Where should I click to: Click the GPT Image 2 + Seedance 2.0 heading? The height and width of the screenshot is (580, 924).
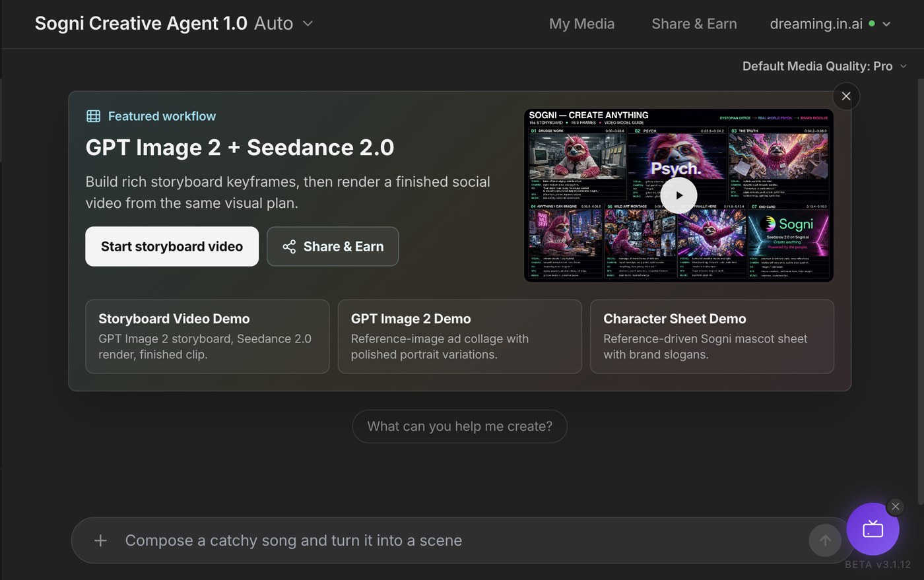[240, 147]
